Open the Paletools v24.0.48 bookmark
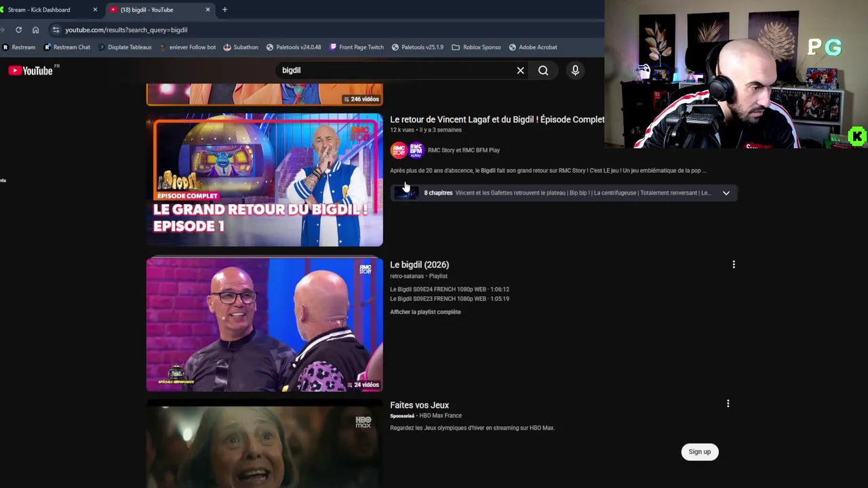The height and width of the screenshot is (488, 868). click(x=294, y=47)
